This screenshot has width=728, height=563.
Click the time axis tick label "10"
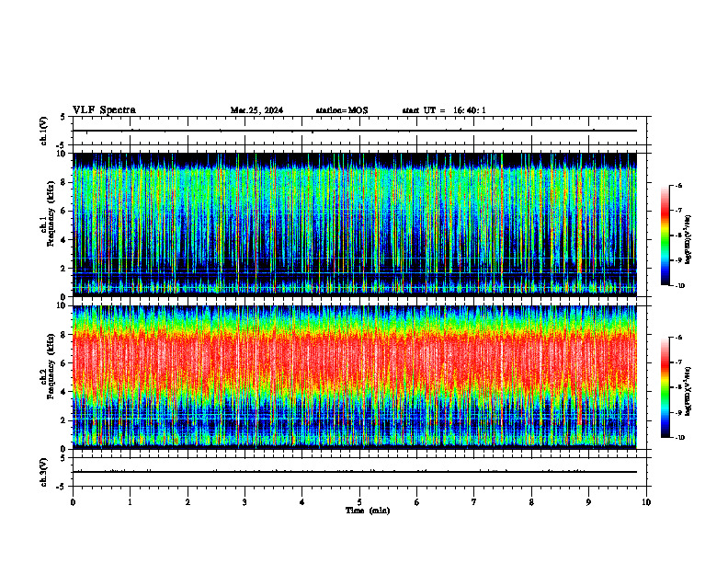[x=646, y=502]
